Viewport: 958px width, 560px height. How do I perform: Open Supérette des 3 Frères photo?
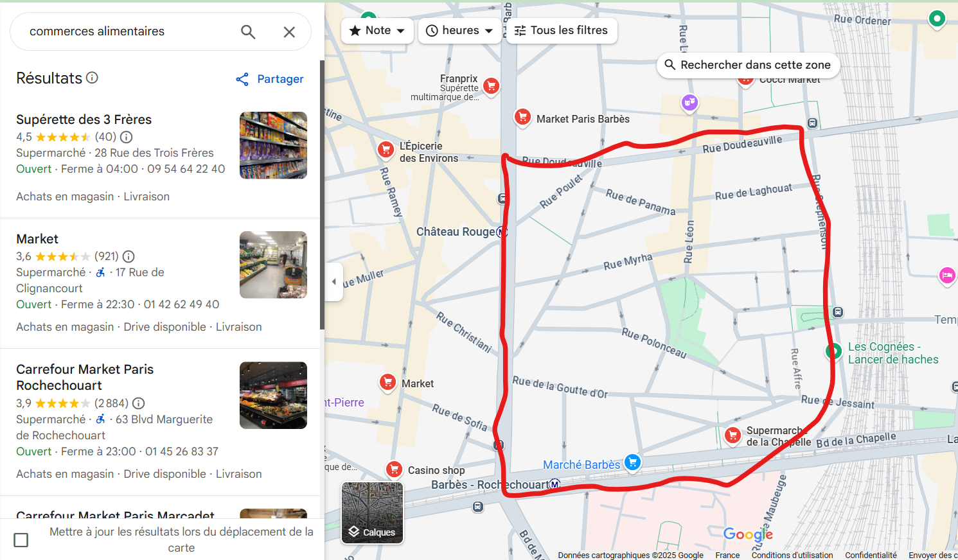pyautogui.click(x=273, y=145)
